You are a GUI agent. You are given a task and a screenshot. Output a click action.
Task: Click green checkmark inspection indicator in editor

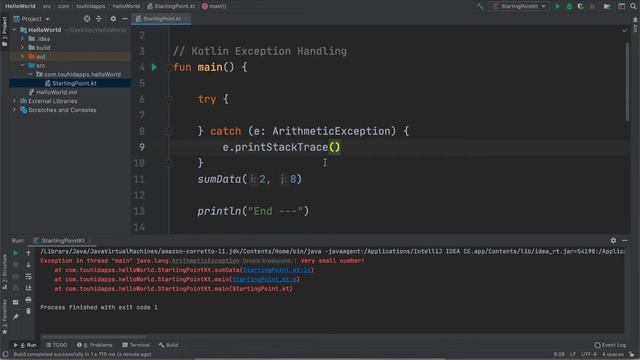click(x=625, y=30)
